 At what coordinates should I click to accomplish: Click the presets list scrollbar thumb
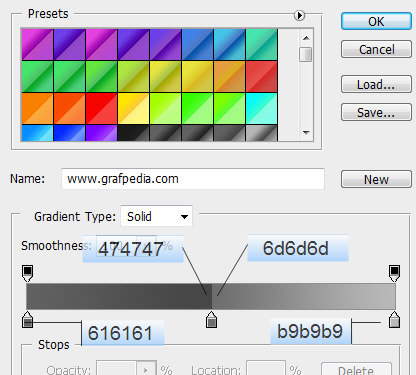pos(305,55)
